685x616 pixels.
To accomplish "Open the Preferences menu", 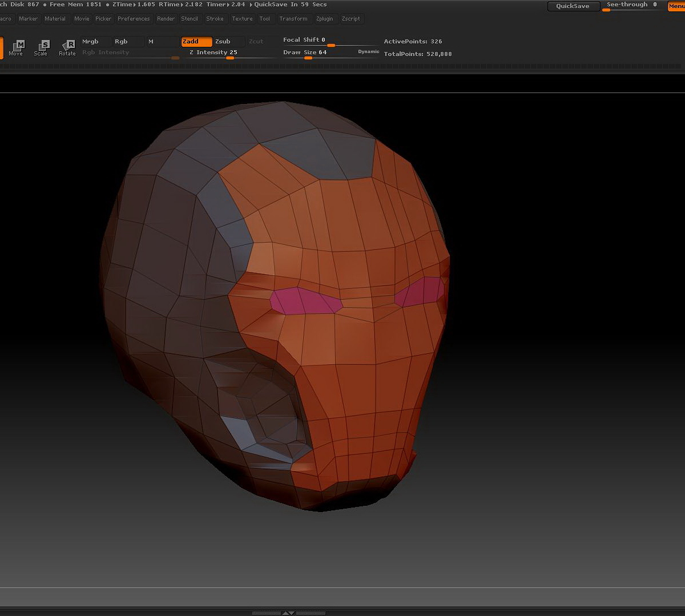I will coord(134,19).
